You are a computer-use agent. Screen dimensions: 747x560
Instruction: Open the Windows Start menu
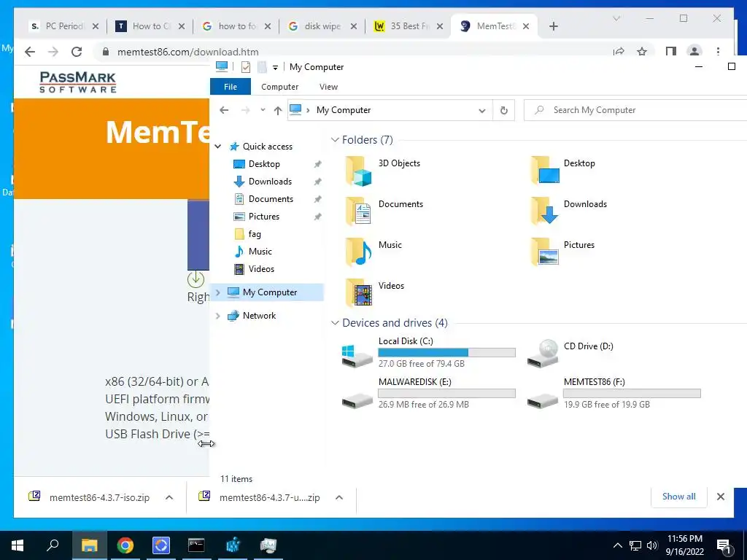tap(18, 545)
